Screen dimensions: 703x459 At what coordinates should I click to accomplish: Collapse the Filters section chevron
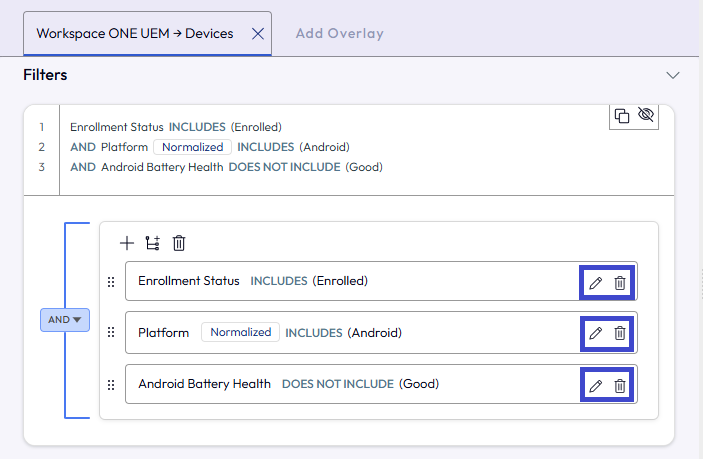(x=673, y=75)
